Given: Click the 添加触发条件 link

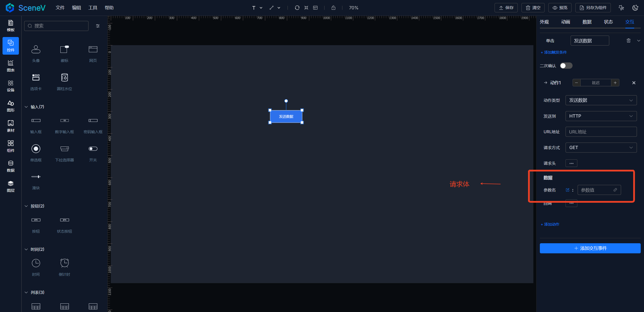Looking at the screenshot, I should (554, 52).
